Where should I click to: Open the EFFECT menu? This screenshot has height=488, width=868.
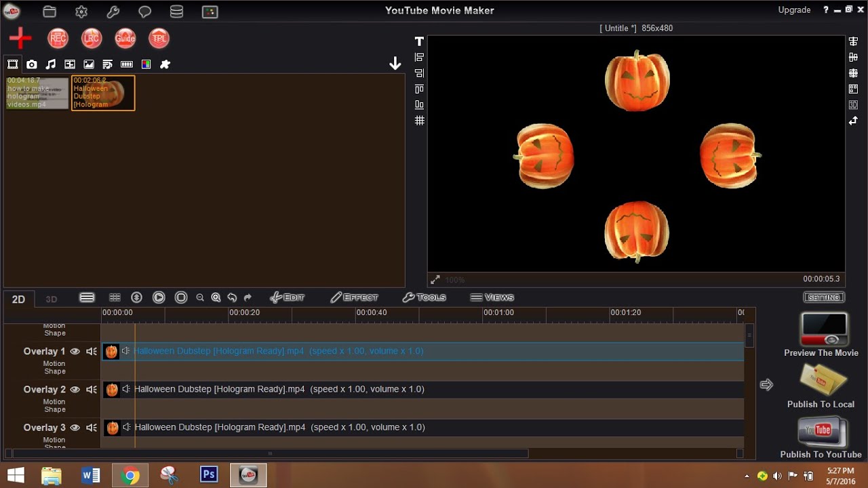click(354, 298)
